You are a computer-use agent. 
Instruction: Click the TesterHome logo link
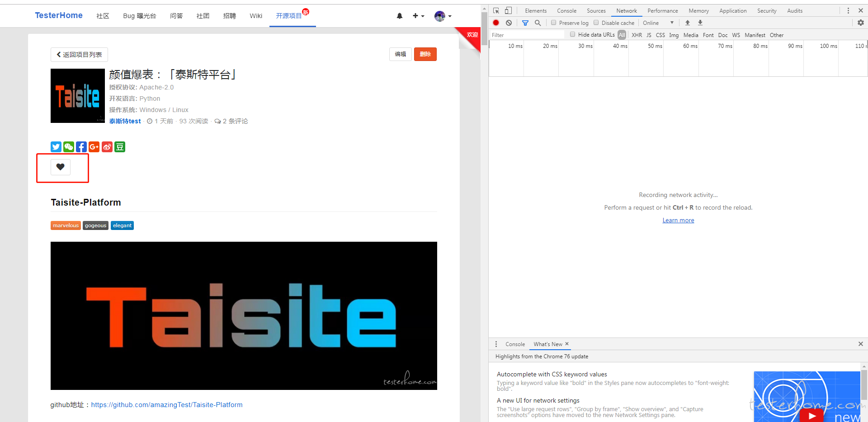pyautogui.click(x=59, y=15)
